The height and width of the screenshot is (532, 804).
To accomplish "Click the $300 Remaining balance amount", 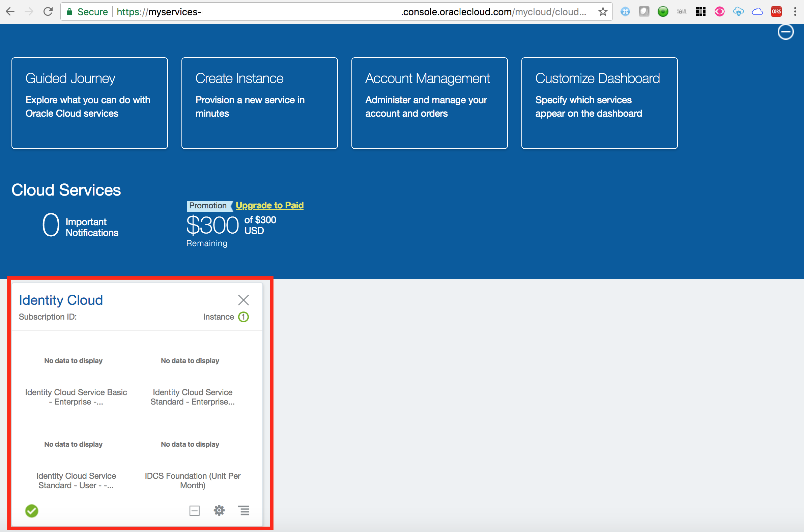I will (x=213, y=225).
